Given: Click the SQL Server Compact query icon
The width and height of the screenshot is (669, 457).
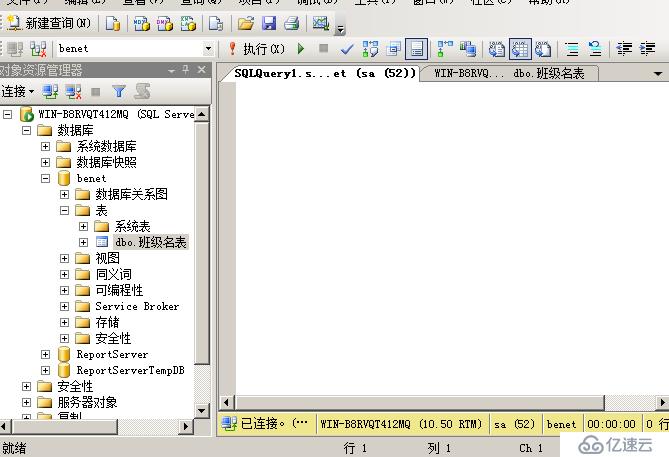Looking at the screenshot, I should pos(216,23).
